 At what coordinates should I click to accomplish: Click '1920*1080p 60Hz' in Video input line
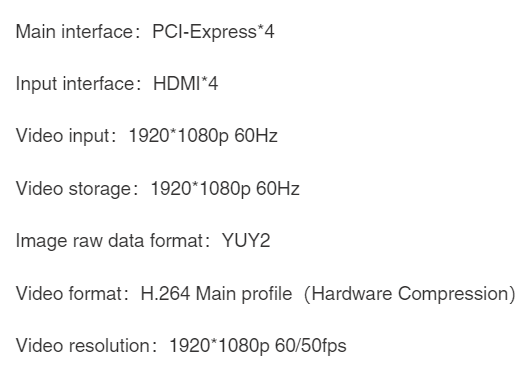203,136
